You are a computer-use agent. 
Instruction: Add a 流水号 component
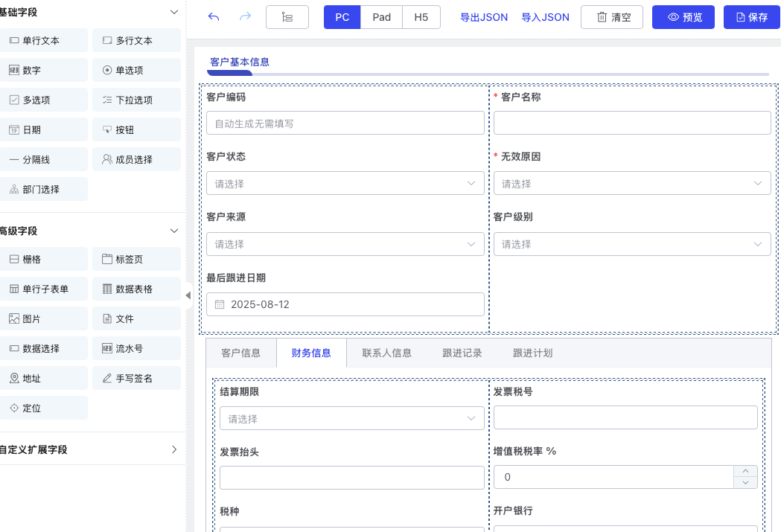[x=136, y=348]
